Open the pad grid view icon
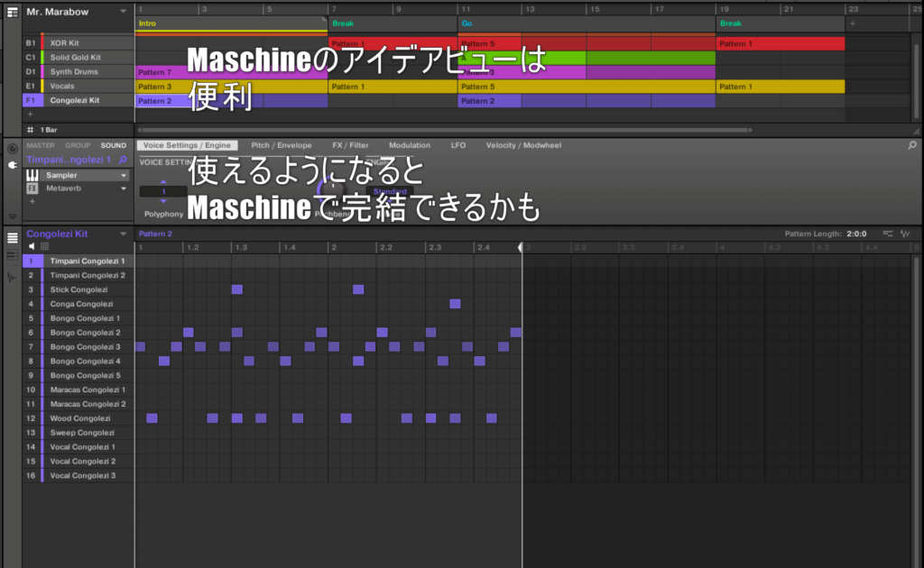Image resolution: width=924 pixels, height=568 pixels. 45,246
